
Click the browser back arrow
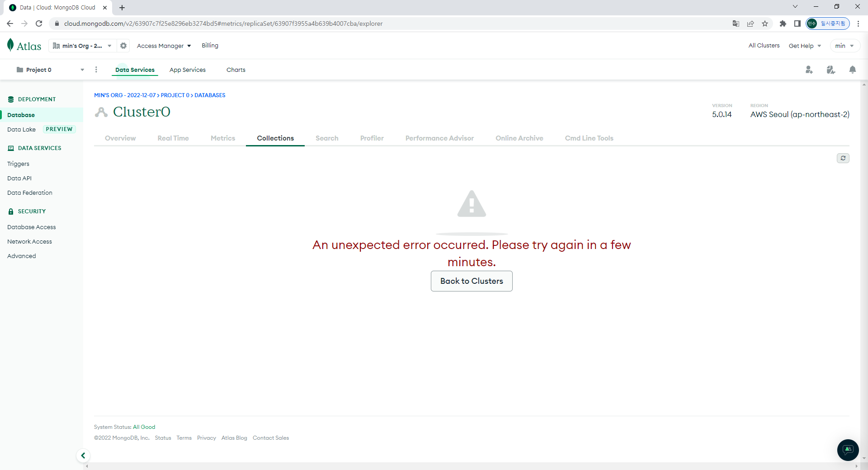[10, 23]
